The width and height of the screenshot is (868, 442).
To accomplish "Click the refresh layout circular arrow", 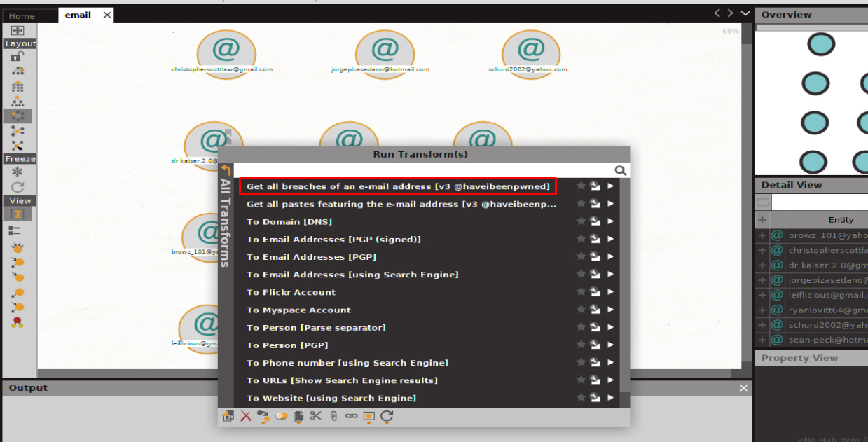I will pos(18,187).
